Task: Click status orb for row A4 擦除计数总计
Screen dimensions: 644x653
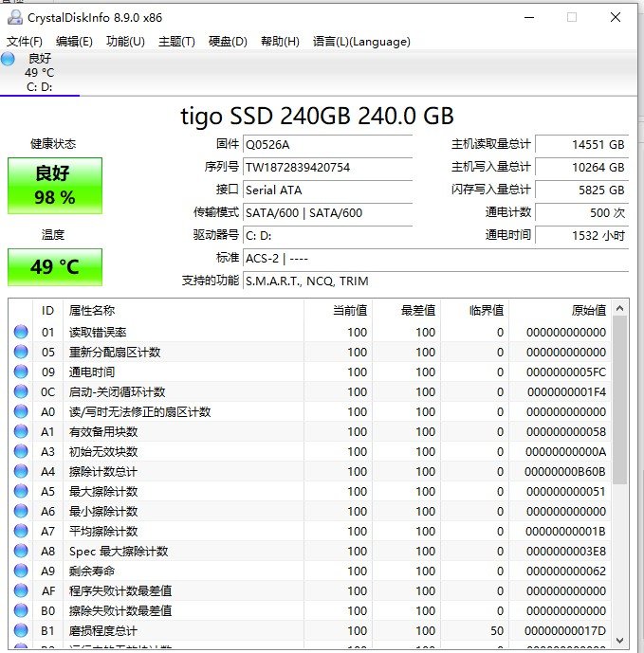Action: (21, 471)
